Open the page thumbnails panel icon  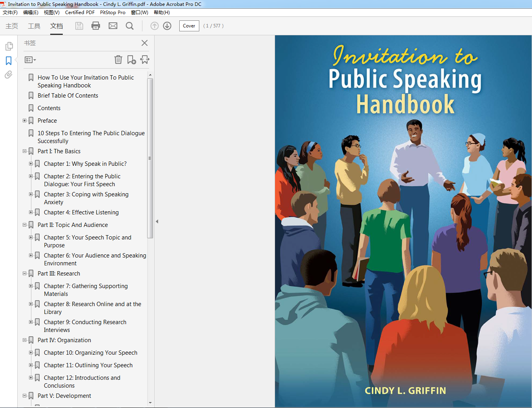[x=9, y=46]
